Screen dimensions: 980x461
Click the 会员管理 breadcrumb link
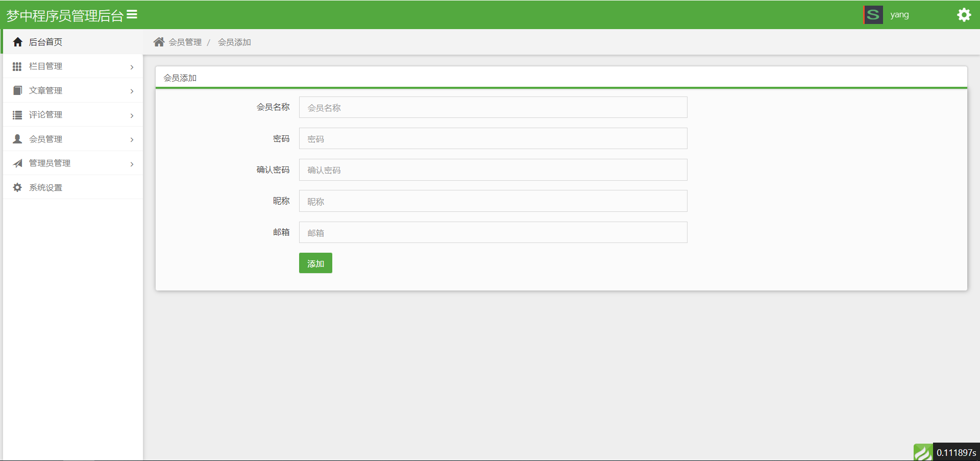click(185, 42)
